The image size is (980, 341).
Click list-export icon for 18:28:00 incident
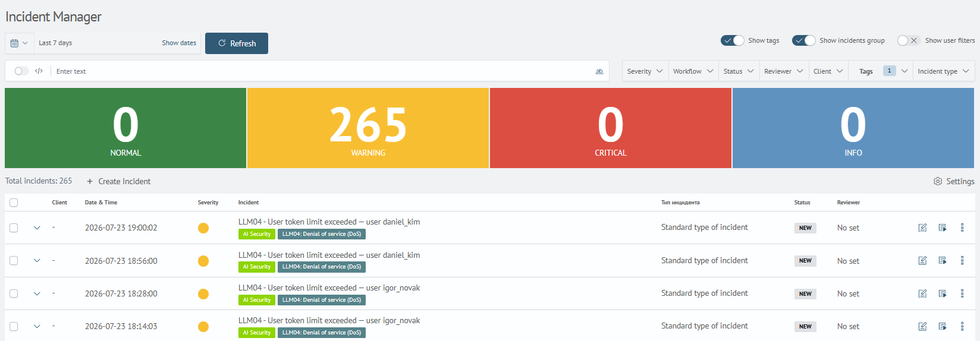(943, 293)
